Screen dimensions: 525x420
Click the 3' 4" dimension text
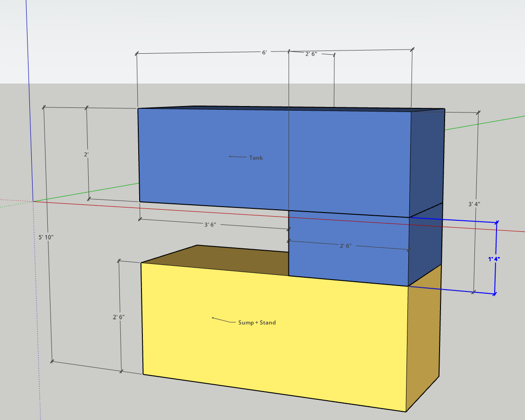474,204
